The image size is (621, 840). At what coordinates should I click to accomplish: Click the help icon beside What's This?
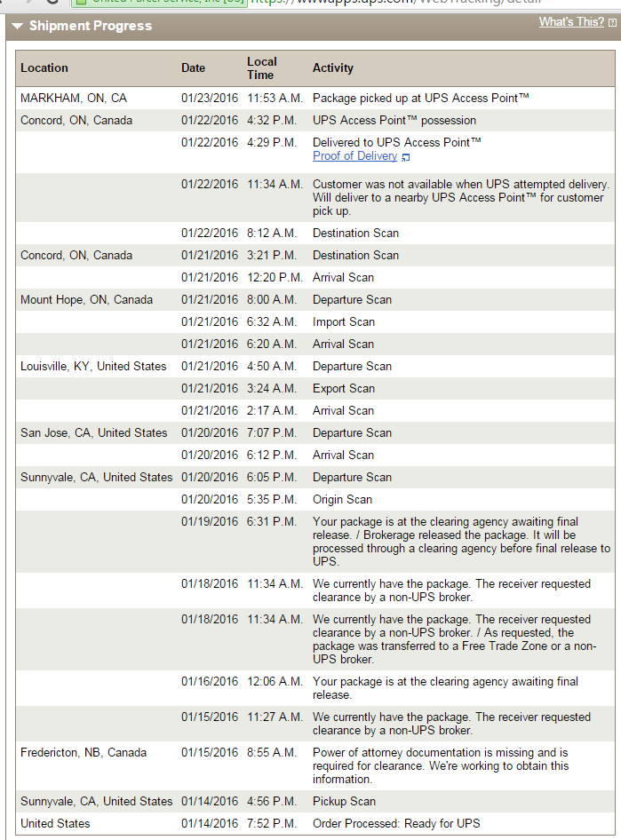point(612,22)
